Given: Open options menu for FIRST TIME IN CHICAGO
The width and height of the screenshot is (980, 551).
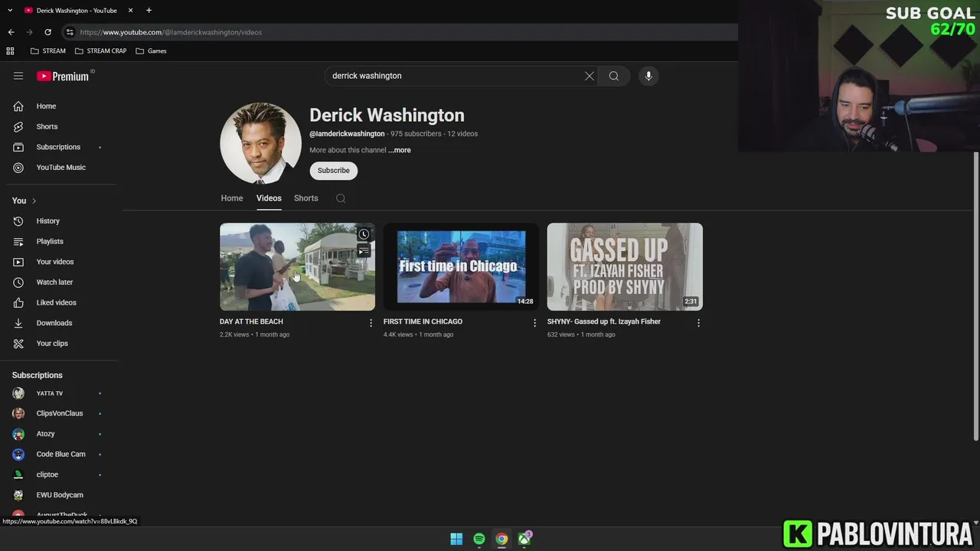Looking at the screenshot, I should [535, 323].
